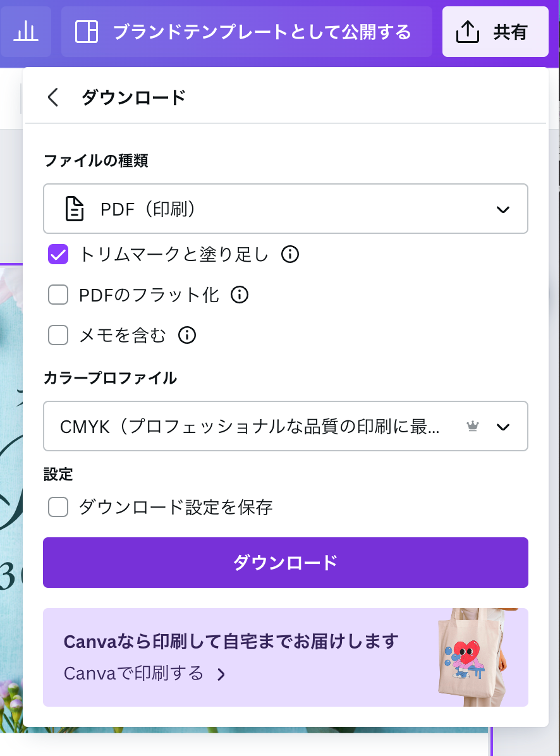560x756 pixels.
Task: Click the share upload arrow icon
Action: [x=468, y=32]
